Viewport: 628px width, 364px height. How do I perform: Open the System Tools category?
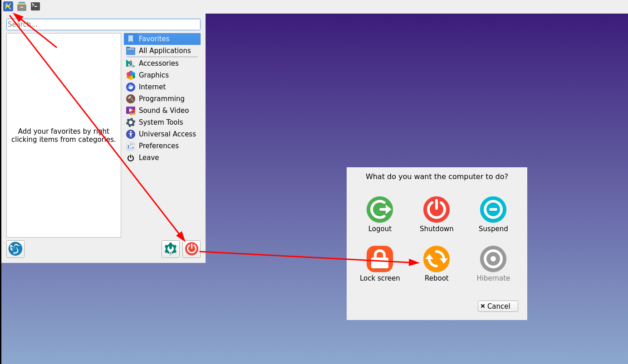click(161, 122)
